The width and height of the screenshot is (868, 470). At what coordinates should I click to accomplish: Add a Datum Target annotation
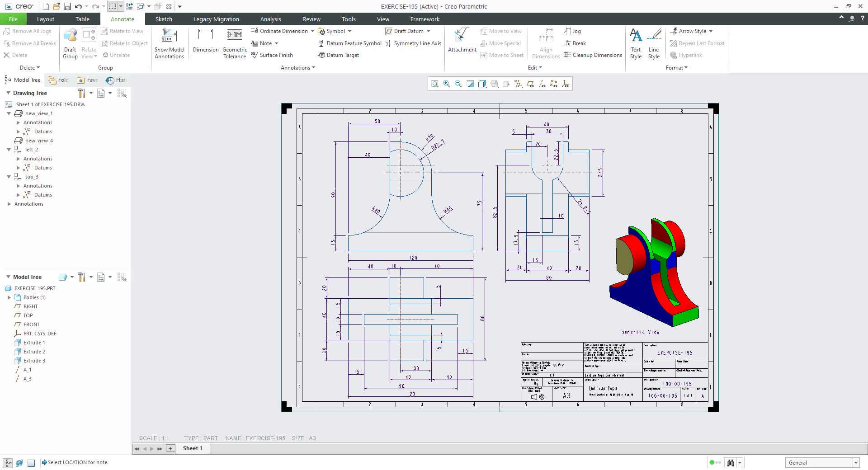click(339, 55)
